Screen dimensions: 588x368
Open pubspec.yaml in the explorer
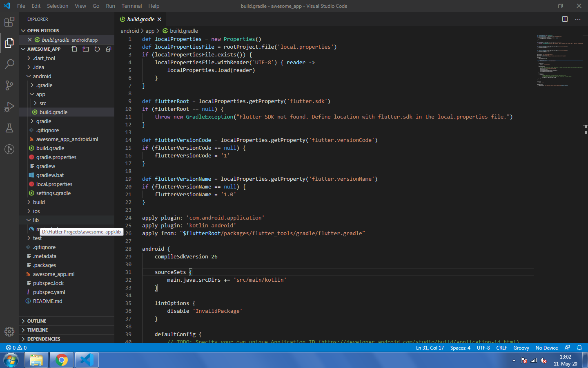67,292
